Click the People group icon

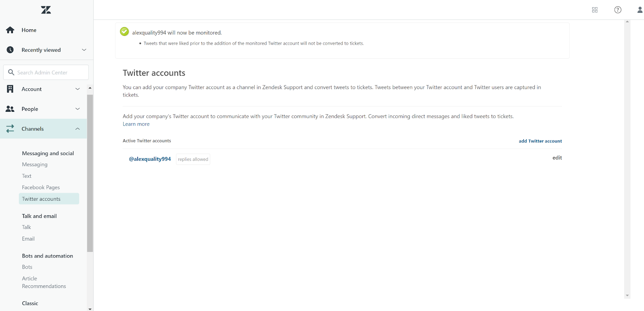[x=10, y=109]
